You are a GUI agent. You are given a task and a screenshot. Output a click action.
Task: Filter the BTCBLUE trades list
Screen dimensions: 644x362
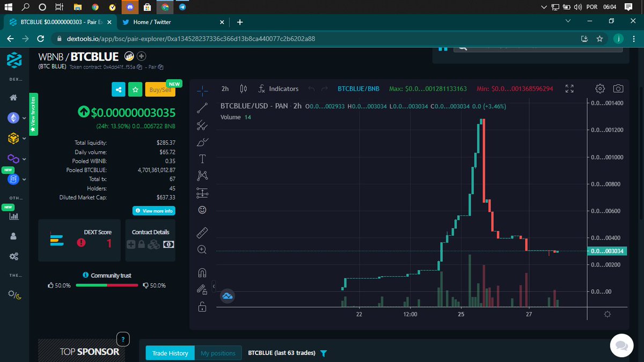tap(324, 353)
